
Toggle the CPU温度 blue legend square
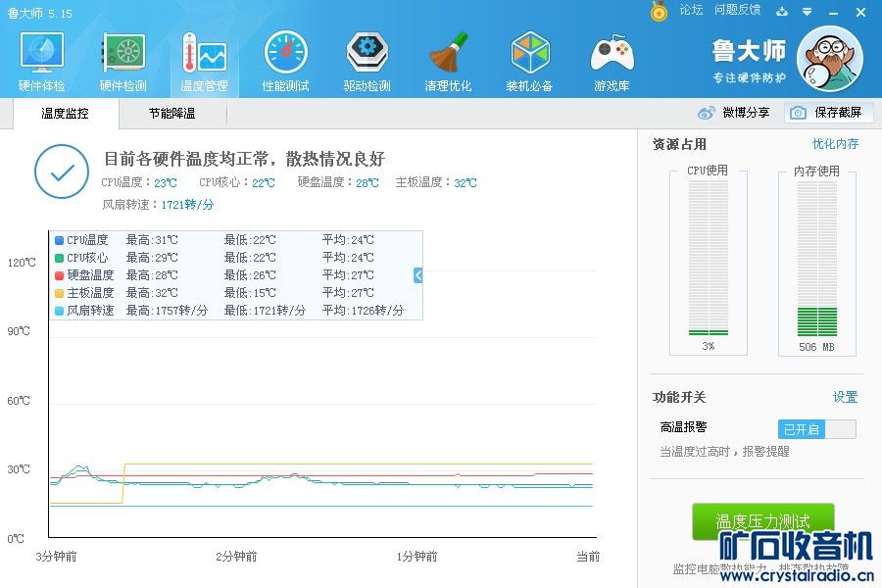[59, 240]
